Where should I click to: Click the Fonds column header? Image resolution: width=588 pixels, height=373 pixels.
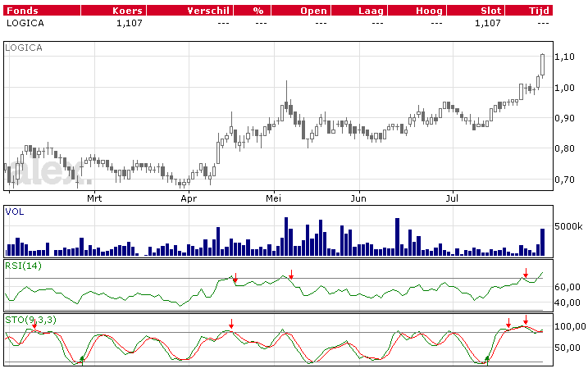[42, 11]
